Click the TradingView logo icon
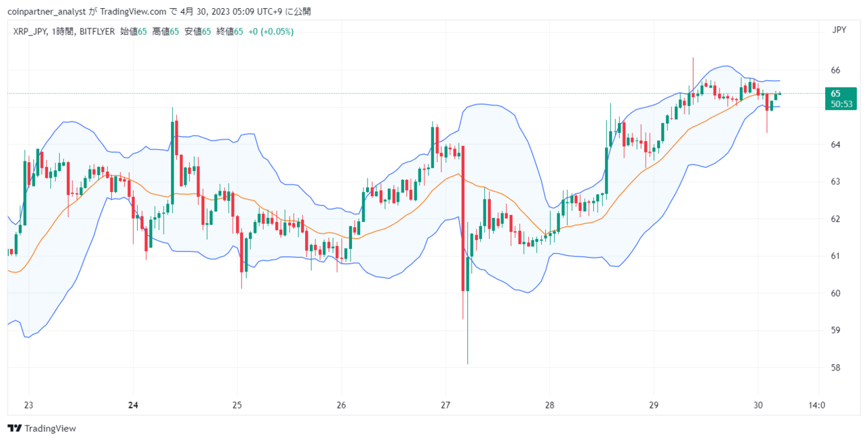Viewport: 868px width, 441px height. [x=14, y=428]
